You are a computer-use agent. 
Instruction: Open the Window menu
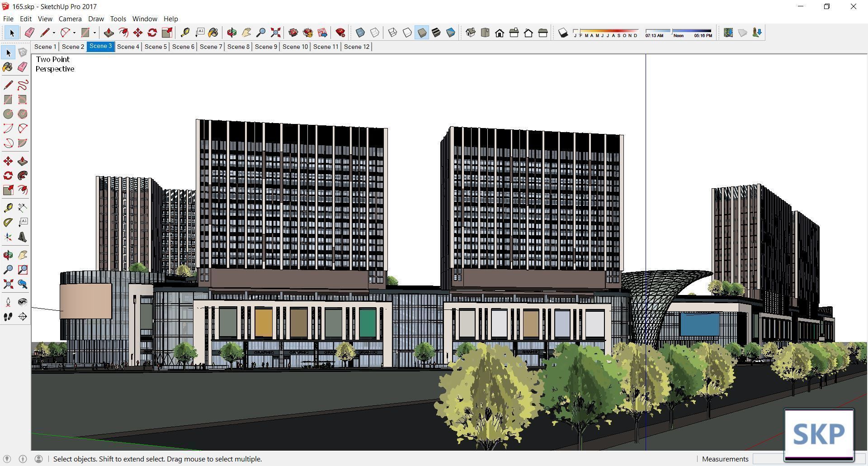click(x=145, y=19)
